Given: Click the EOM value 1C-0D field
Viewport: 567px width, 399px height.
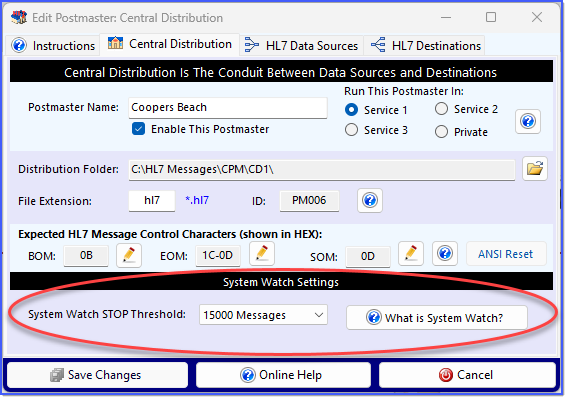Looking at the screenshot, I should [218, 256].
